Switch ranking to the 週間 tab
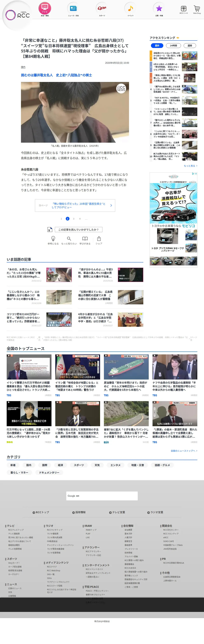The image size is (204, 644). 190,45
